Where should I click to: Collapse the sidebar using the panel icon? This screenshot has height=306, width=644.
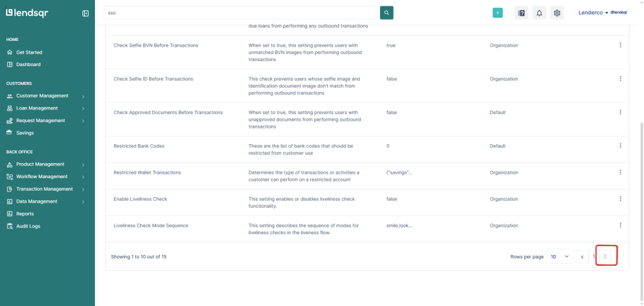(x=86, y=13)
